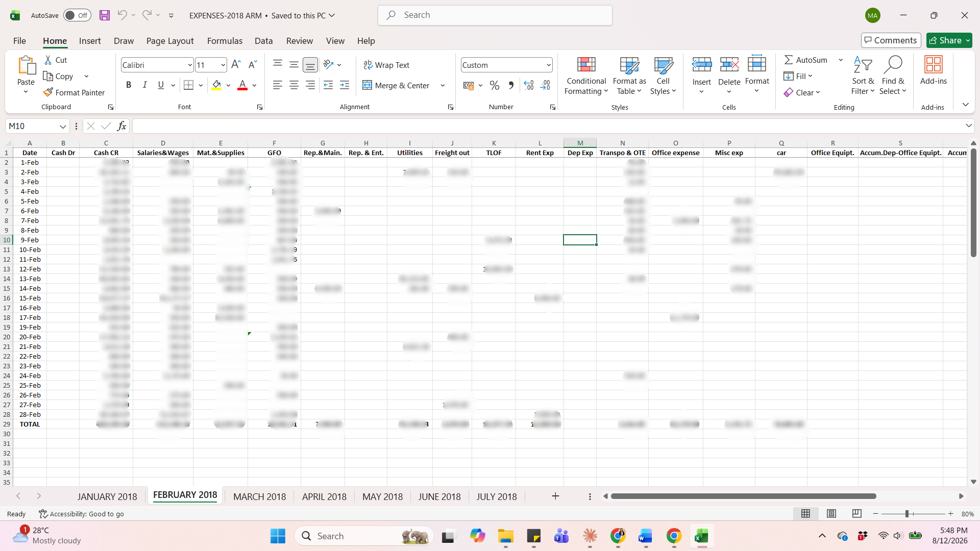Image resolution: width=980 pixels, height=551 pixels.
Task: Toggle the AutoSave switch
Action: click(77, 15)
